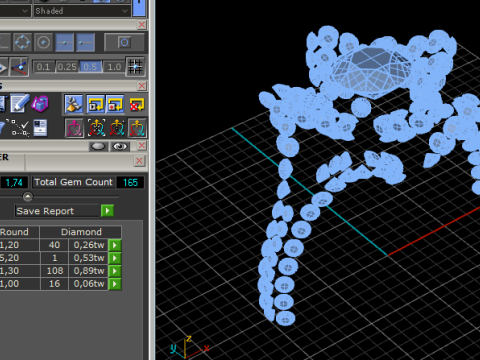Close the object snap panel

(142, 25)
